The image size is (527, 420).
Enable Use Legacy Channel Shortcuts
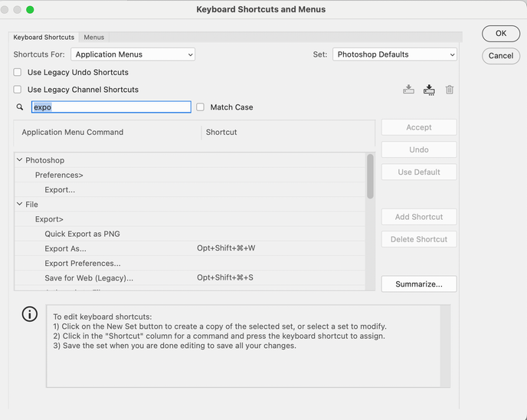[18, 90]
